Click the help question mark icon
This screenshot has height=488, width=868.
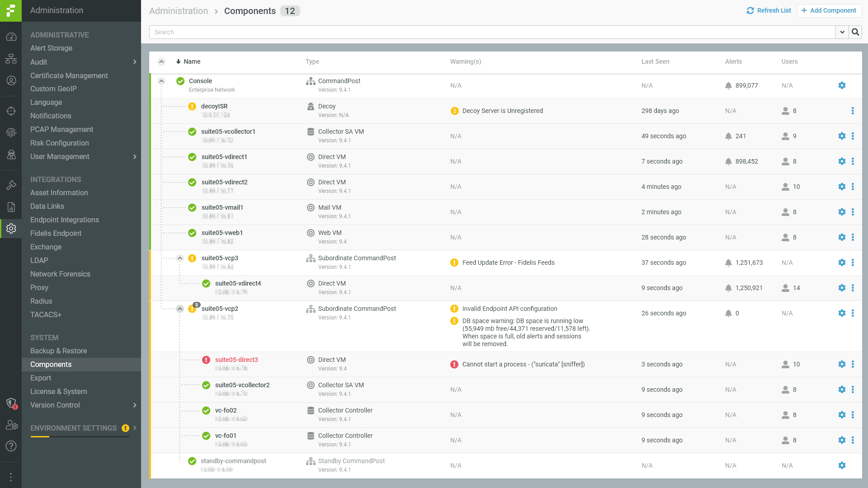(x=11, y=446)
